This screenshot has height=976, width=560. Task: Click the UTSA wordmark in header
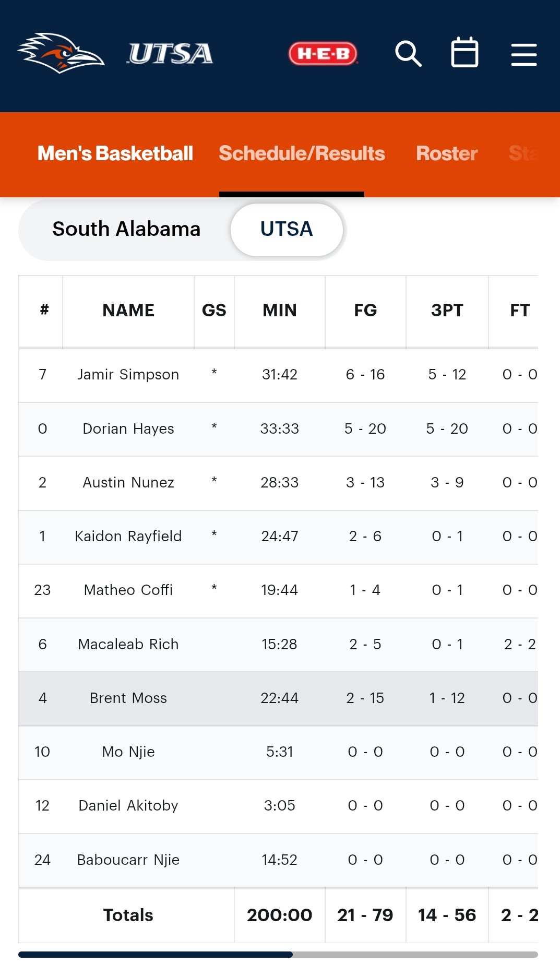tap(170, 54)
